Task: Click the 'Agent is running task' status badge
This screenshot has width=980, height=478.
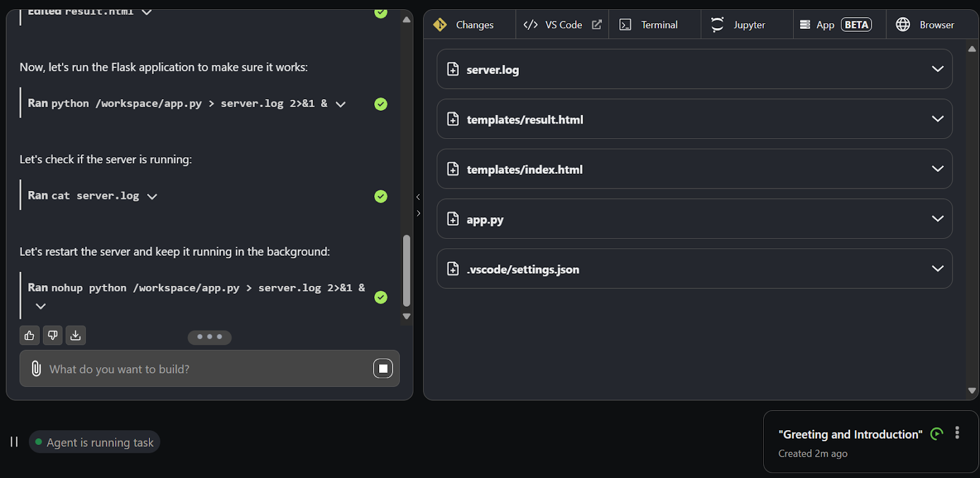Action: click(94, 442)
